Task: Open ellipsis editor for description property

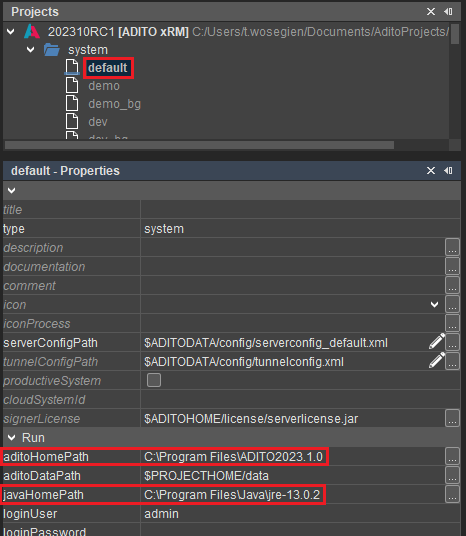Action: click(452, 247)
